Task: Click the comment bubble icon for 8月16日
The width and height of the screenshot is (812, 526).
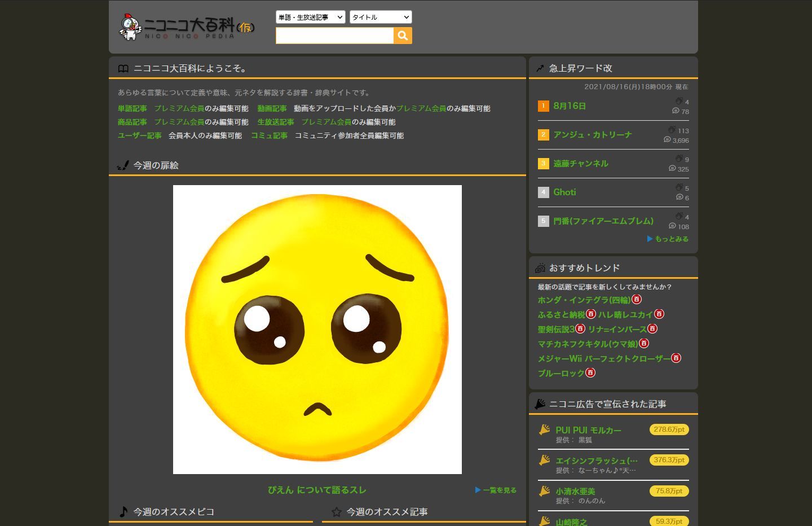Action: tap(676, 111)
